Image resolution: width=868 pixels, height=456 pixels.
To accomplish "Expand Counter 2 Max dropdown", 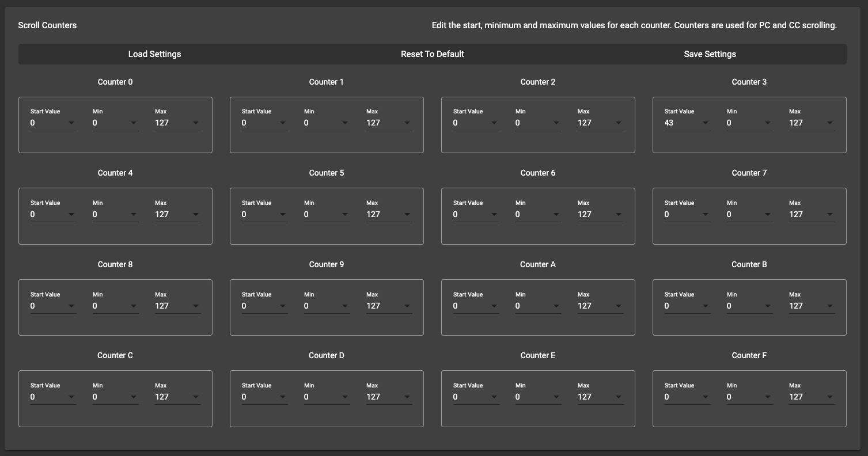I will coord(600,123).
